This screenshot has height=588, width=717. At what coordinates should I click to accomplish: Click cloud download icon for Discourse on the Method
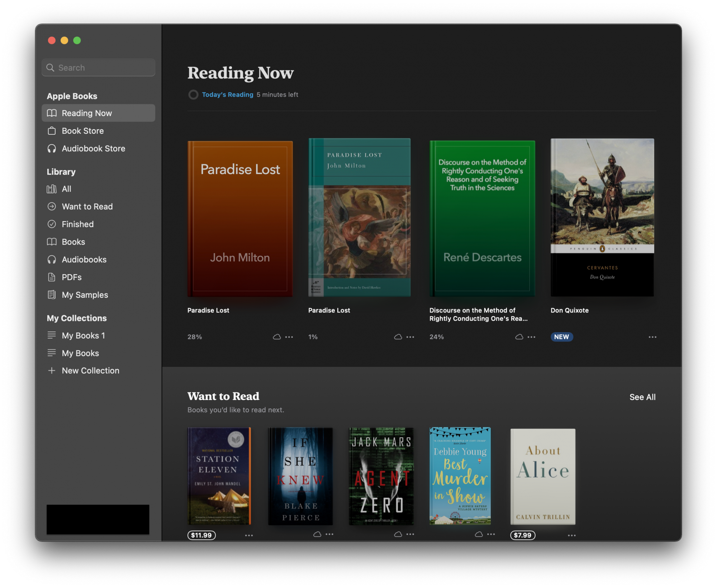[x=519, y=337]
